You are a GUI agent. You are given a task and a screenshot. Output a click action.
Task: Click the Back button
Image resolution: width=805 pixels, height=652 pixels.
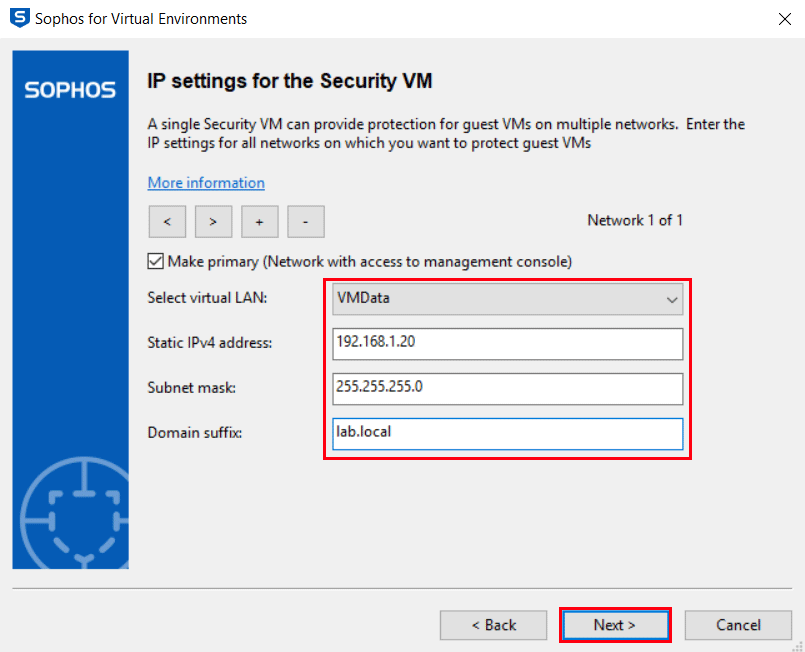pyautogui.click(x=493, y=625)
